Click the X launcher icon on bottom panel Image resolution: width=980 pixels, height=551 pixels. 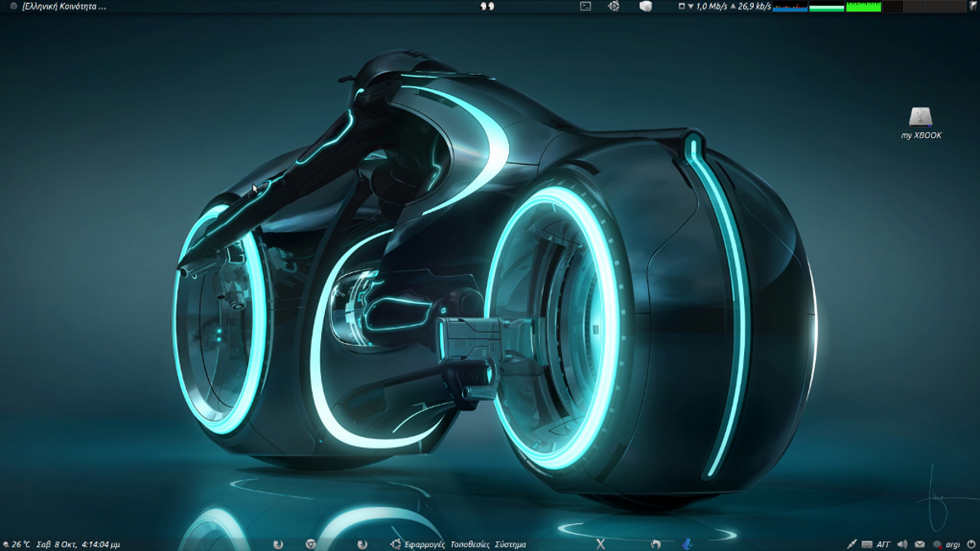[x=601, y=544]
